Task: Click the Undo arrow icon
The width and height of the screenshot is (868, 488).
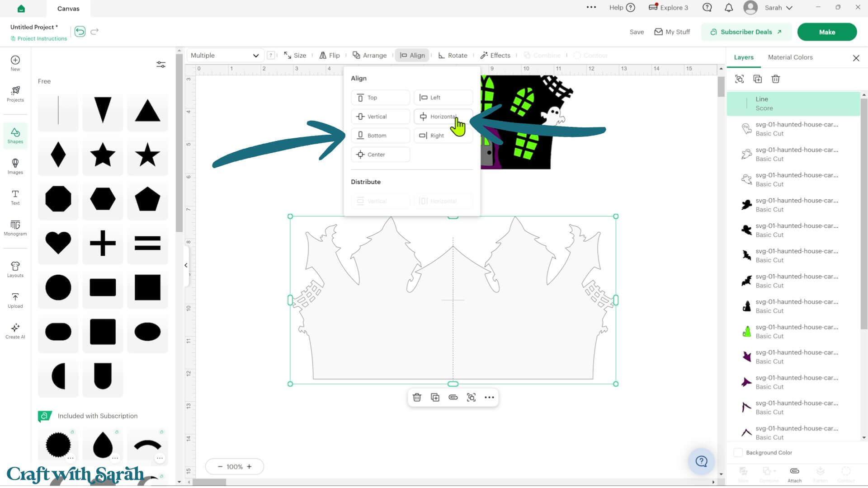Action: [80, 32]
